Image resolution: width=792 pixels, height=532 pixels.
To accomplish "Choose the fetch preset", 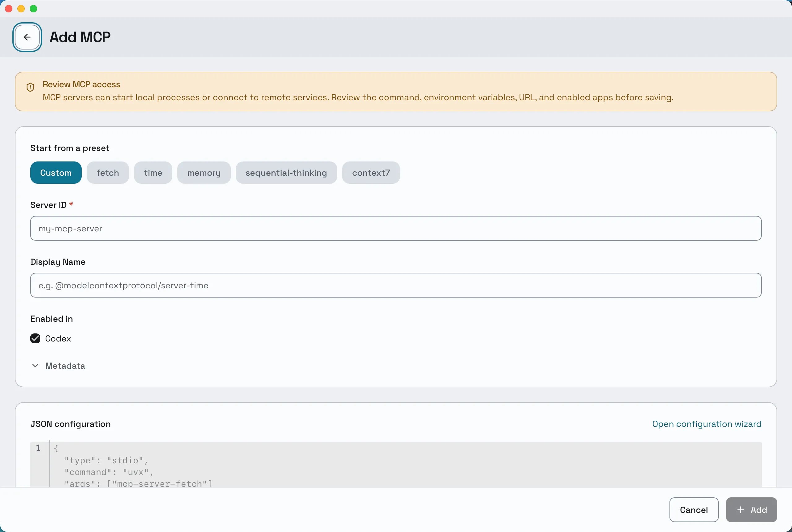I will point(108,173).
